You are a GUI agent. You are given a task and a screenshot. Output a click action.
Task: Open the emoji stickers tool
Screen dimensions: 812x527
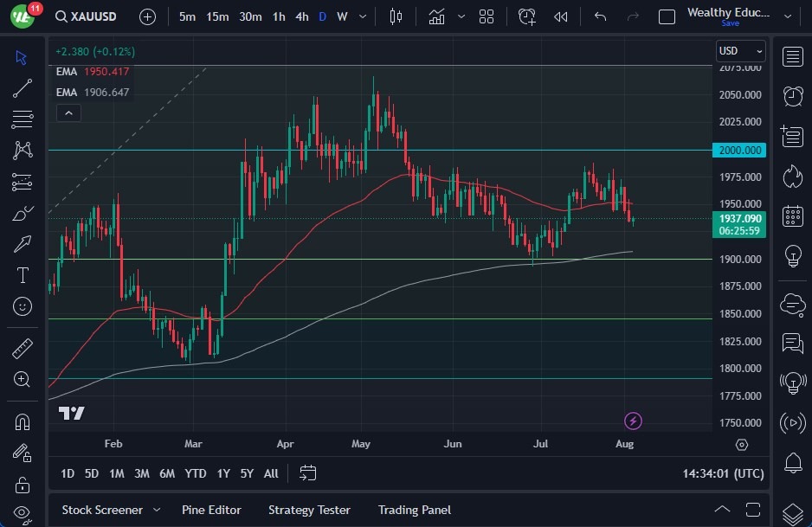[x=23, y=306]
